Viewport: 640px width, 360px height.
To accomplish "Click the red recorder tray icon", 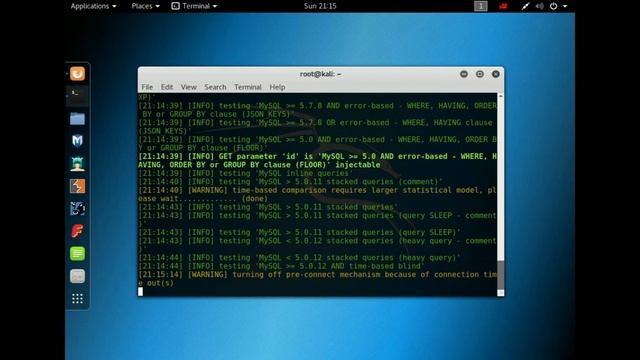I will click(503, 6).
